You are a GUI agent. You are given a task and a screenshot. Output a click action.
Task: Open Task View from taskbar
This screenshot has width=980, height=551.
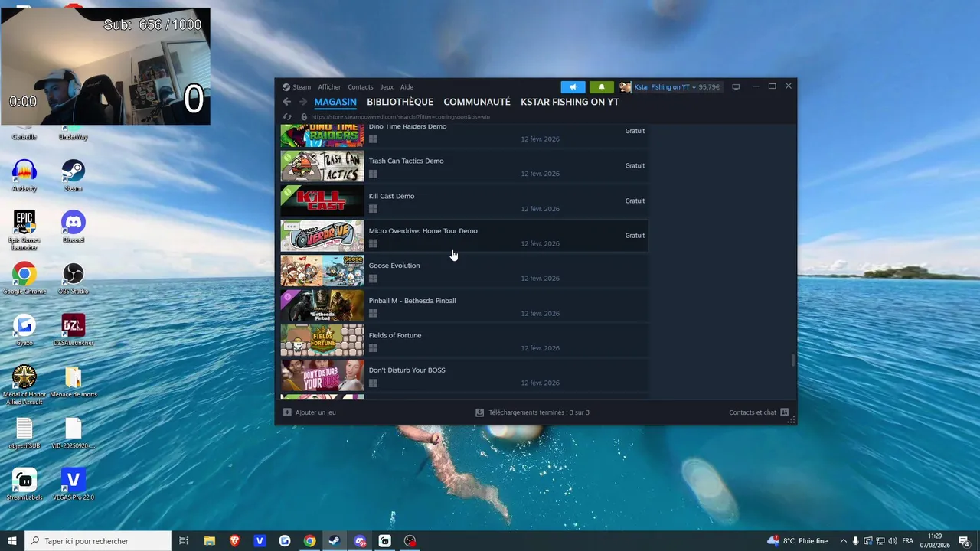[184, 541]
